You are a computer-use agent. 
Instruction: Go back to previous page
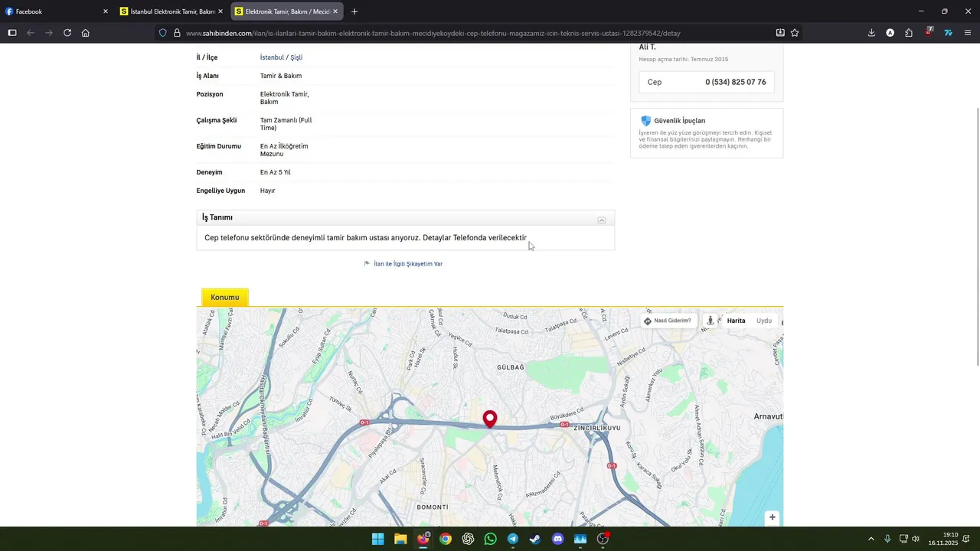31,33
